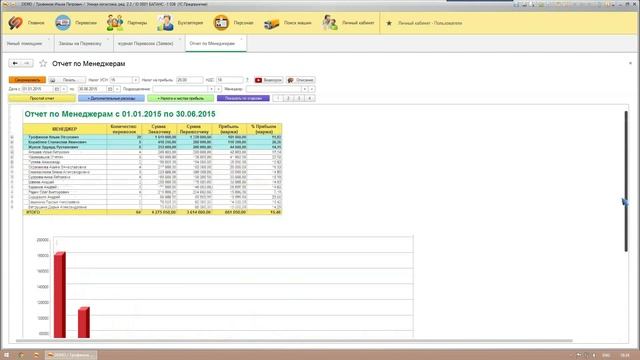Open calendar picker for end date

[110, 89]
